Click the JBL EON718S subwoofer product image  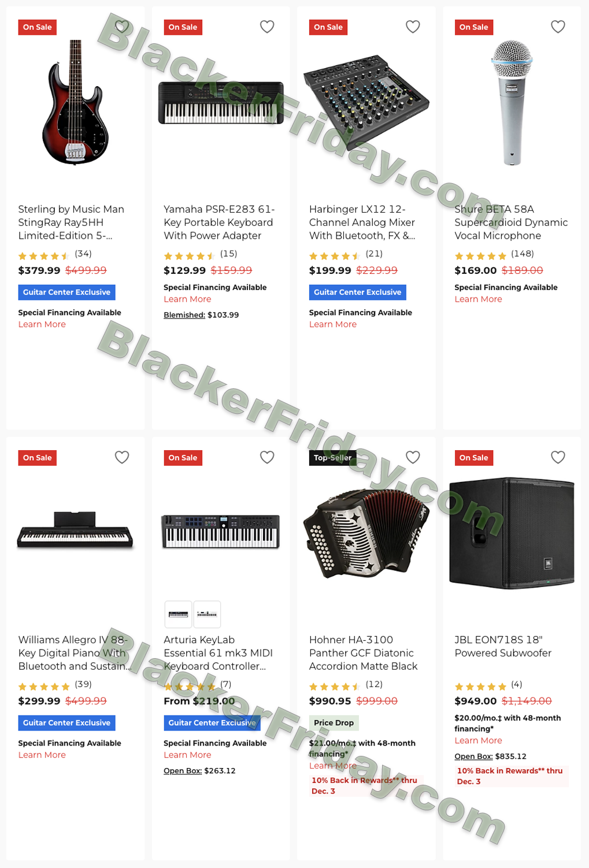point(512,533)
